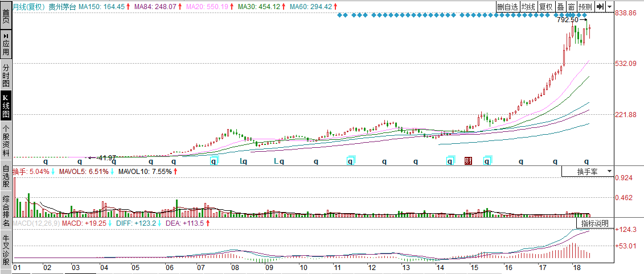644x274 pixels.
Task: Toggle the 均线 moving average lines
Action: (529, 7)
